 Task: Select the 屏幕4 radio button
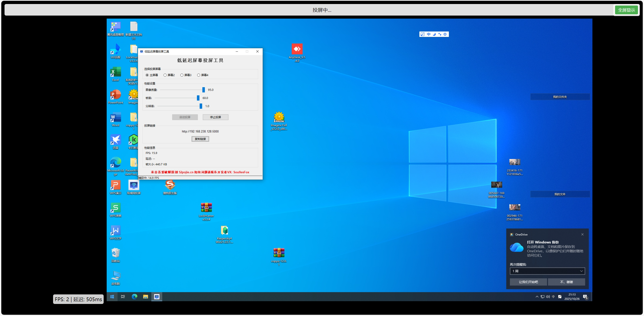(x=199, y=75)
